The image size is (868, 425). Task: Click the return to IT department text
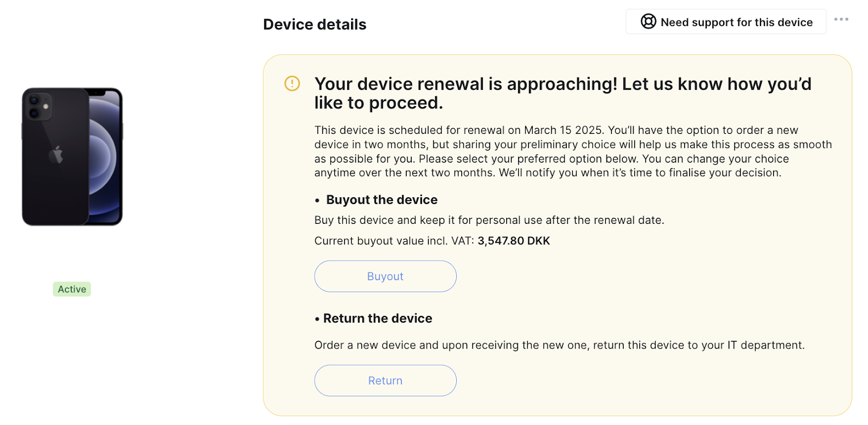[x=559, y=345]
